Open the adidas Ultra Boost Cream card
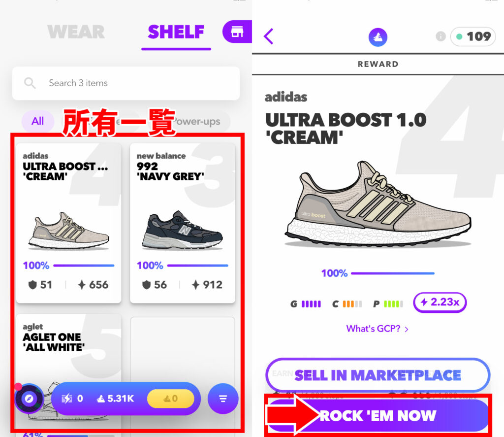 [69, 223]
